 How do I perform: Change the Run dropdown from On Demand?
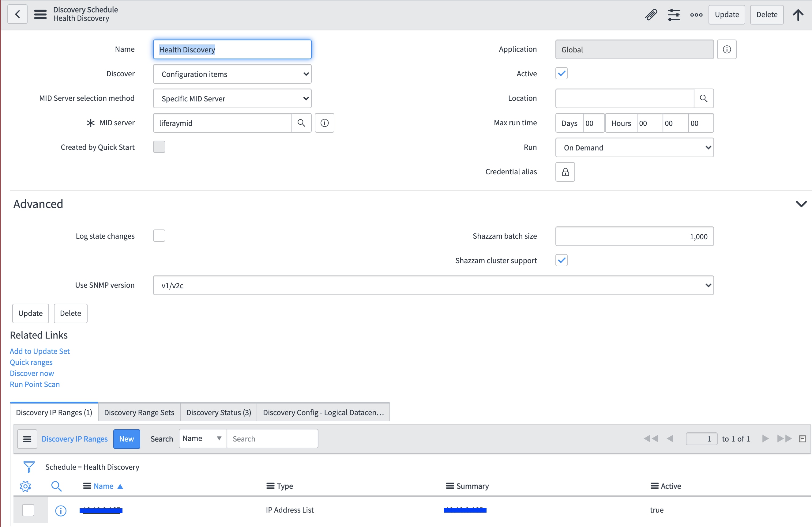tap(634, 147)
